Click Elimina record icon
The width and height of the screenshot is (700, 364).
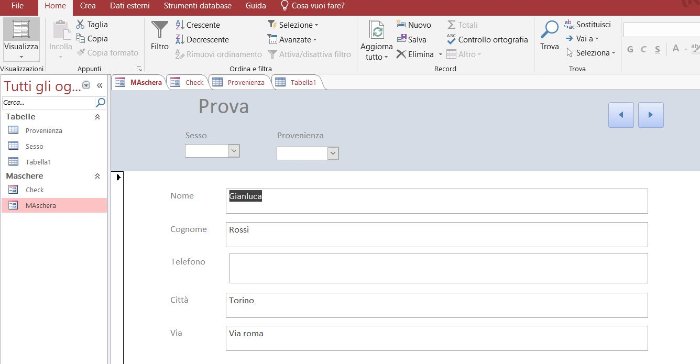tap(401, 54)
